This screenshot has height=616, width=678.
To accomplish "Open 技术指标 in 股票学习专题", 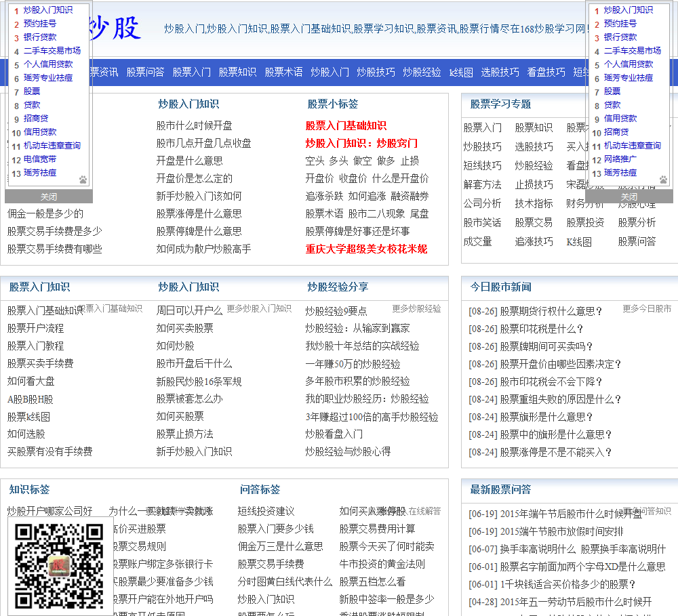I will click(534, 203).
